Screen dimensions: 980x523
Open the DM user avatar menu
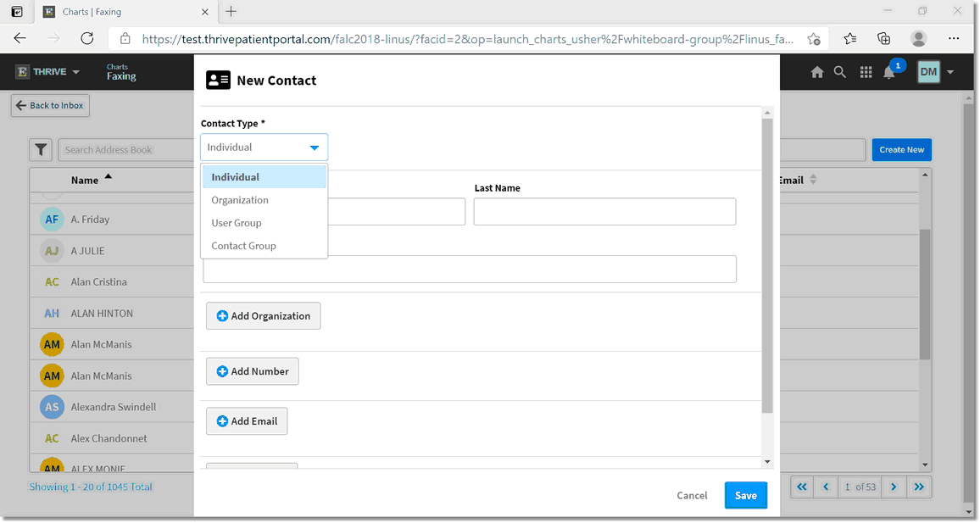coord(928,72)
